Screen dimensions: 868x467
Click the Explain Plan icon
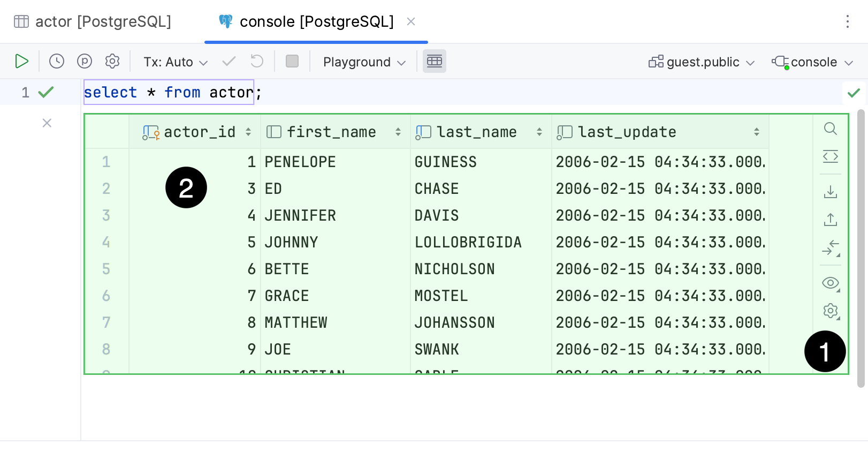[85, 62]
